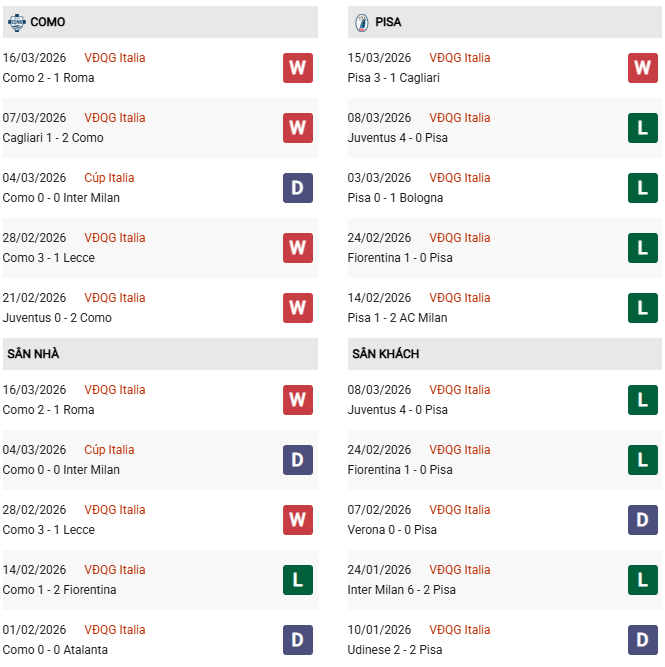Open VĐQG Italia link dated 15/03/2026

(460, 58)
